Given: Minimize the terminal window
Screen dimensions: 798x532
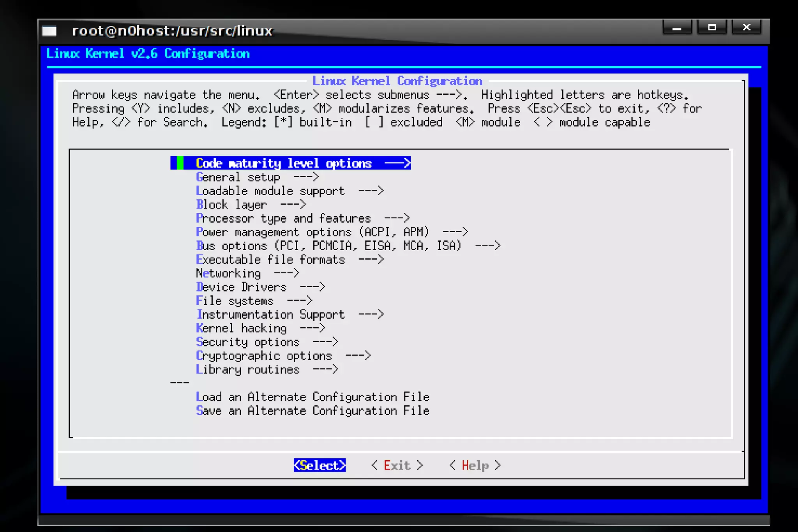Looking at the screenshot, I should coord(677,28).
